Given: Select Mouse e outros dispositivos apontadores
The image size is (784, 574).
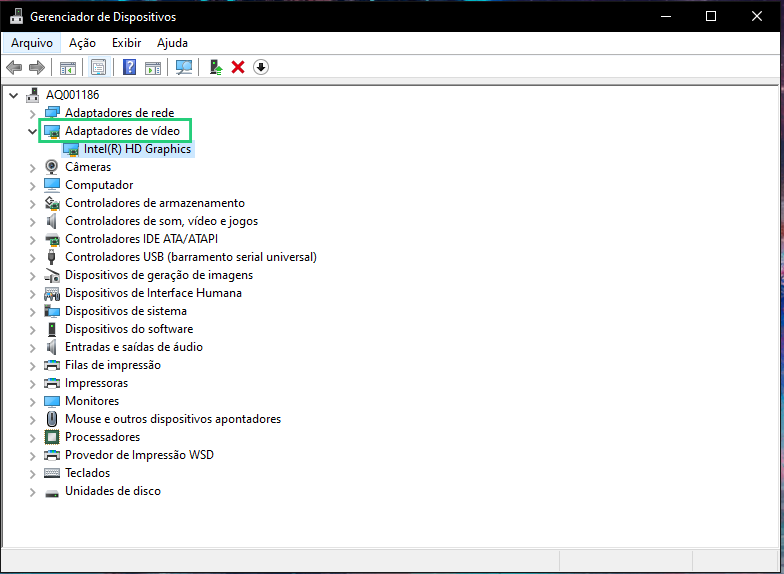Looking at the screenshot, I should [172, 419].
